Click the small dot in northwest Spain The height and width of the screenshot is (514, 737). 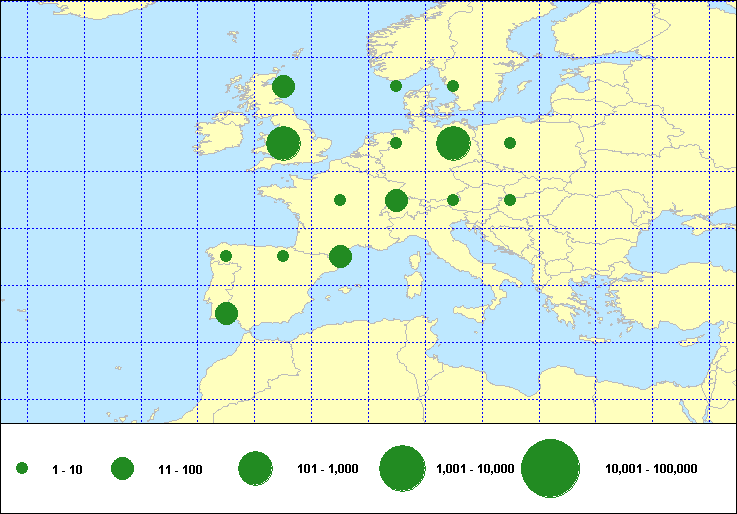coord(226,256)
